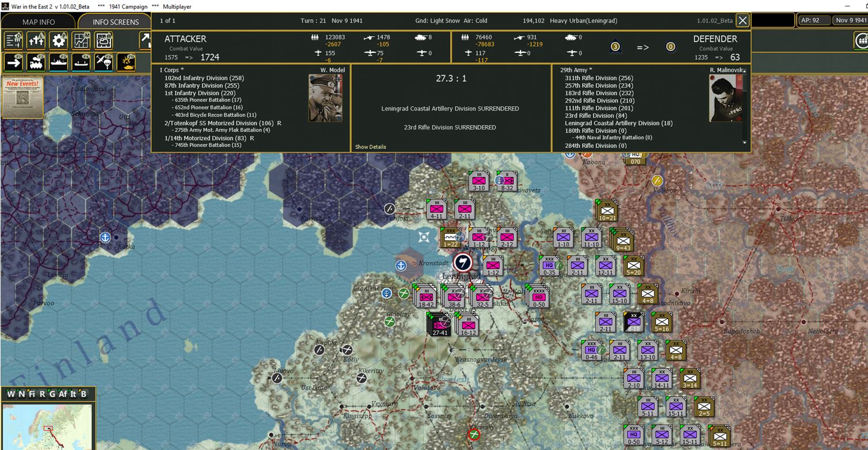The width and height of the screenshot is (868, 450).
Task: Select Air transport (F9) paratroop icon
Action: tap(104, 62)
